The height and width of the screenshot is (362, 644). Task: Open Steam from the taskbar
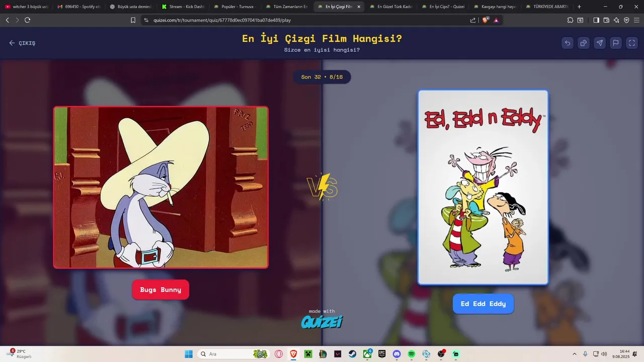[353, 354]
